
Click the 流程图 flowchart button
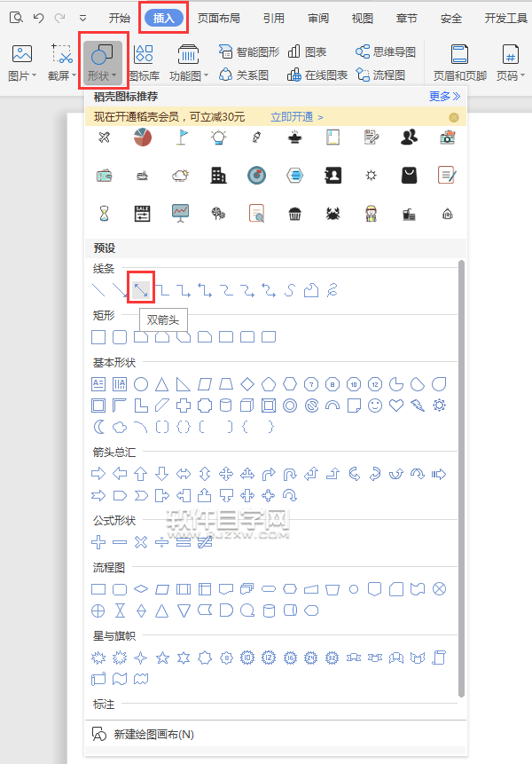pyautogui.click(x=380, y=75)
